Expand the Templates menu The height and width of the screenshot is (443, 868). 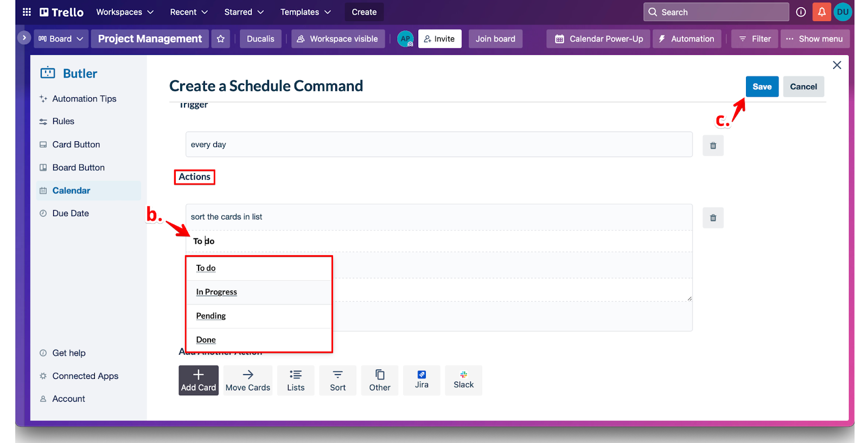click(x=305, y=12)
